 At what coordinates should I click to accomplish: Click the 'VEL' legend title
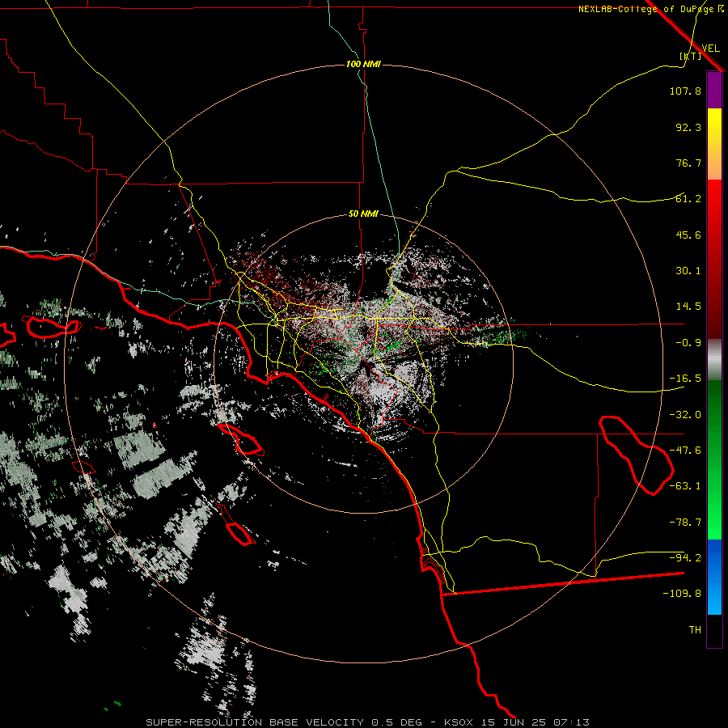pyautogui.click(x=711, y=49)
